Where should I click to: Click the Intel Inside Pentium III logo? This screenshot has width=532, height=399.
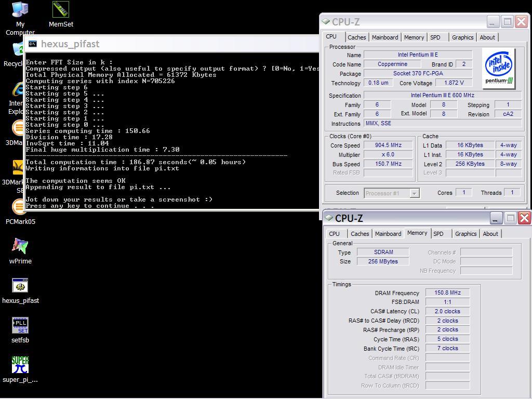(499, 69)
